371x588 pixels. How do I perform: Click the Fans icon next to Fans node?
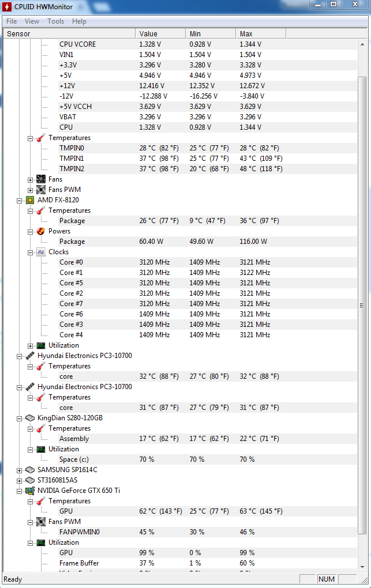click(x=41, y=179)
